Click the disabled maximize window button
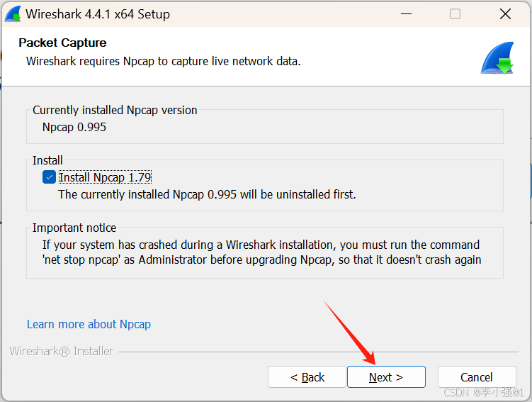 [x=455, y=14]
